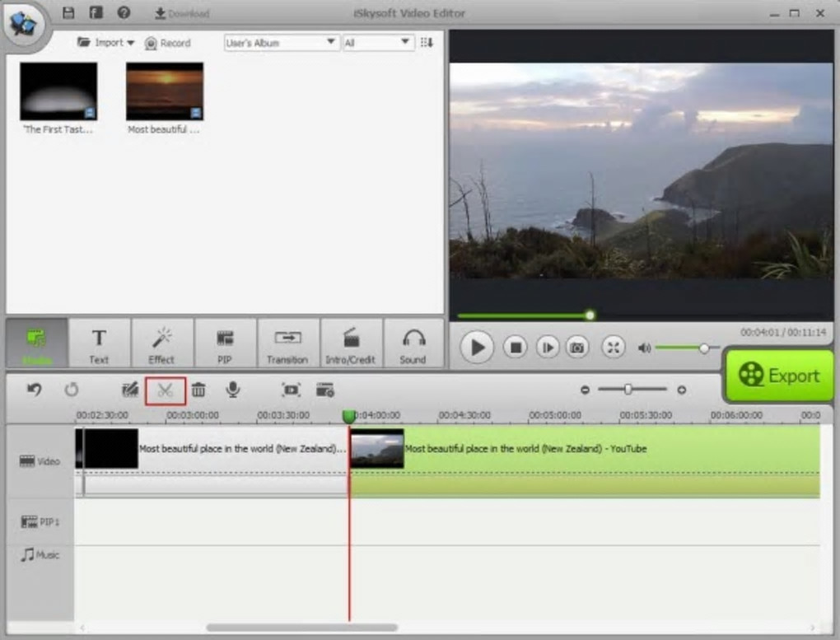Switch to the Intro/Credit tab

(x=351, y=343)
